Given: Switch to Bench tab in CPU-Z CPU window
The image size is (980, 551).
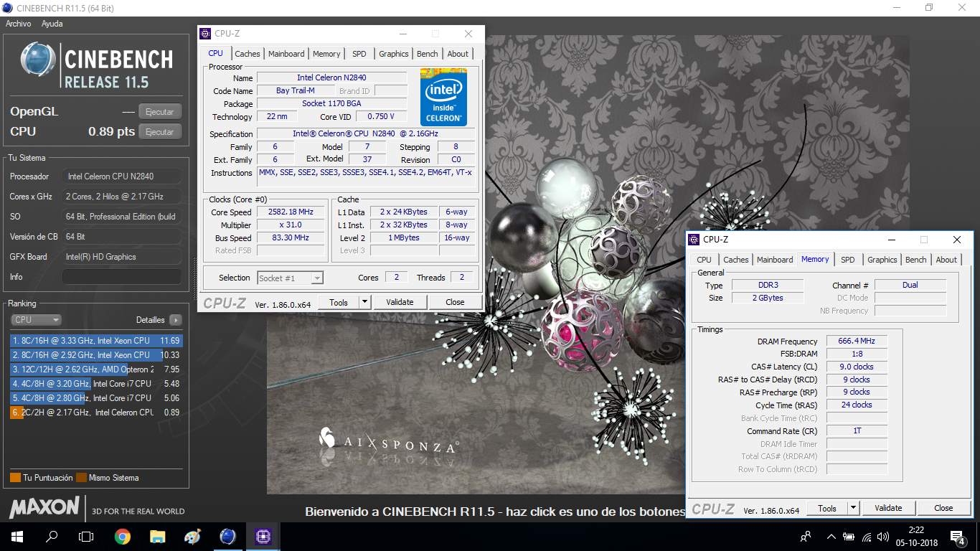Looking at the screenshot, I should pyautogui.click(x=428, y=54).
